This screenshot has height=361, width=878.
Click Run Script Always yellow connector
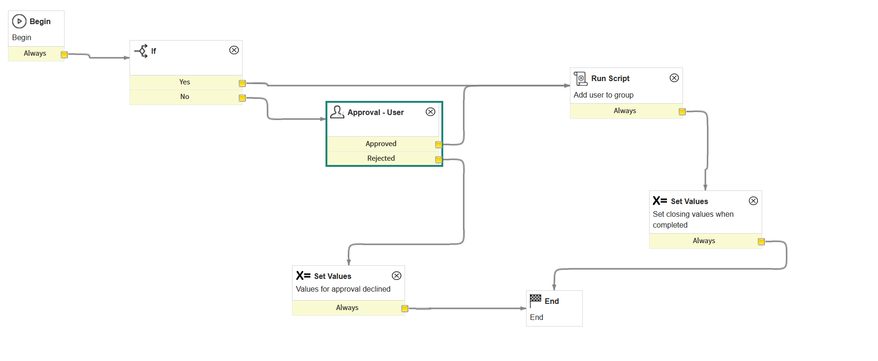point(682,112)
